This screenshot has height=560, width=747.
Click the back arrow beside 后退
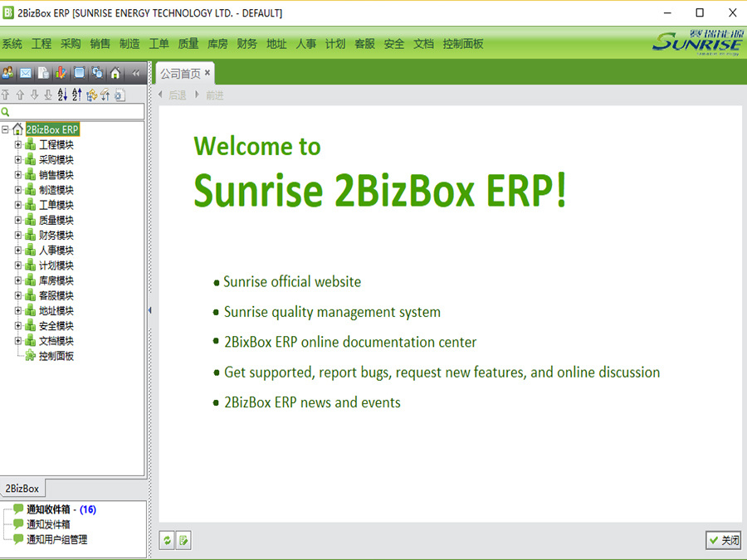[160, 95]
